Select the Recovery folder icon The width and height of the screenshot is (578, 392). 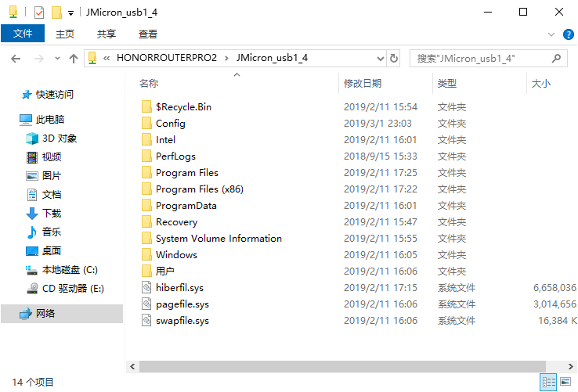146,221
